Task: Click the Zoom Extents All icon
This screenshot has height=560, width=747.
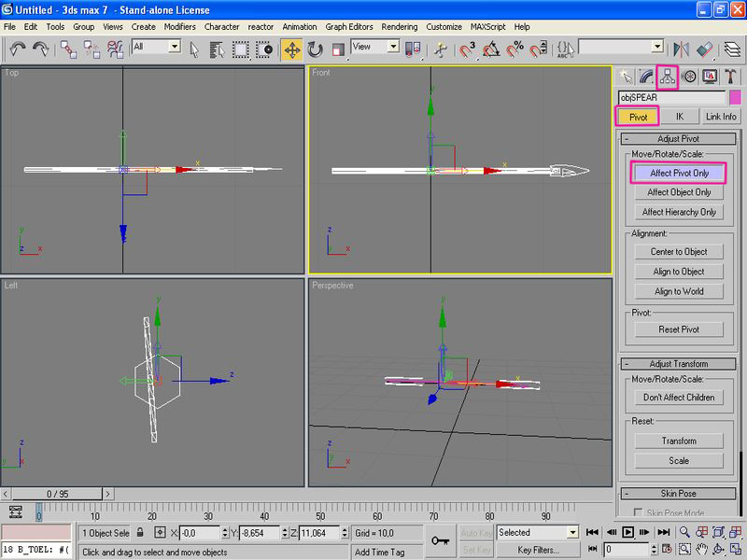Action: click(x=736, y=532)
